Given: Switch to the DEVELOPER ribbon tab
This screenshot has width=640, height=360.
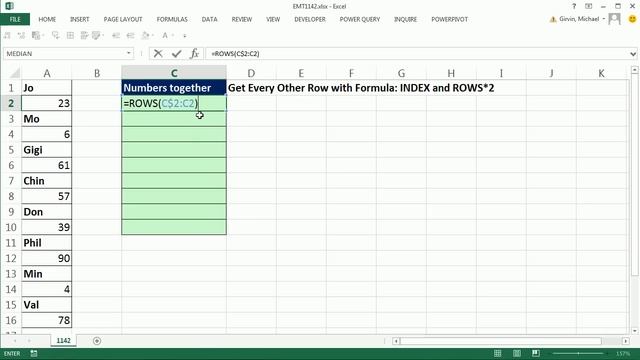Looking at the screenshot, I should (310, 19).
